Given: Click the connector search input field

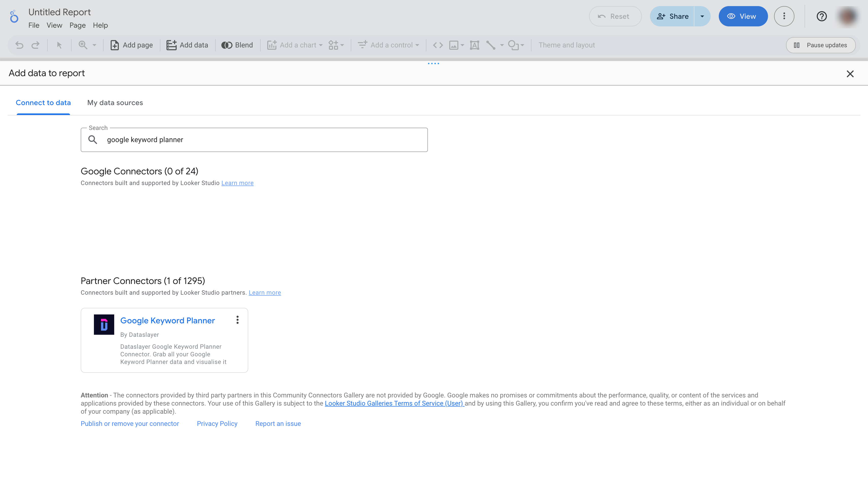Looking at the screenshot, I should coord(262,140).
